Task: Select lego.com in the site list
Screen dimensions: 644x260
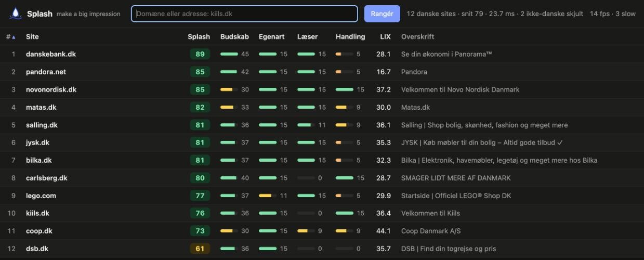Action: pyautogui.click(x=41, y=196)
